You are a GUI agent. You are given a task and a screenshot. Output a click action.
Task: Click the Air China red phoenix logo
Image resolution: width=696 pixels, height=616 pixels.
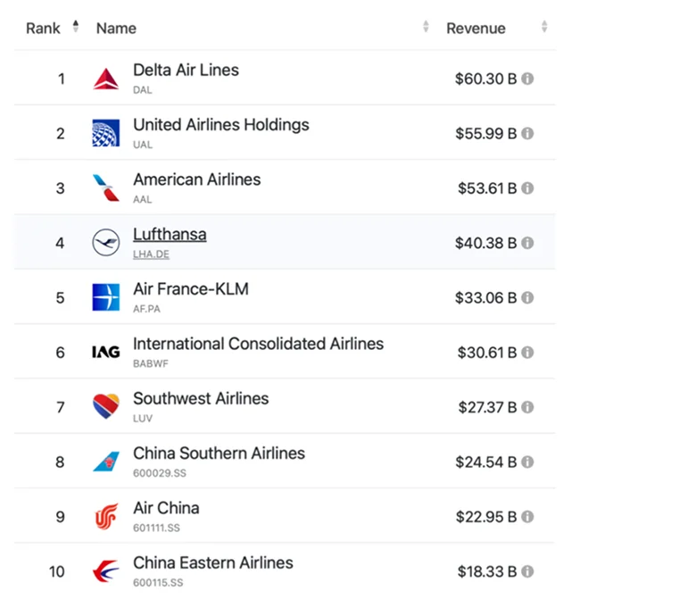coord(106,517)
